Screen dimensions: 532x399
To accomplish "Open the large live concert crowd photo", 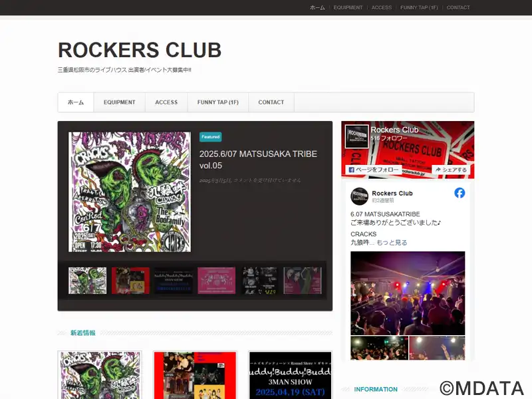I will pyautogui.click(x=408, y=293).
